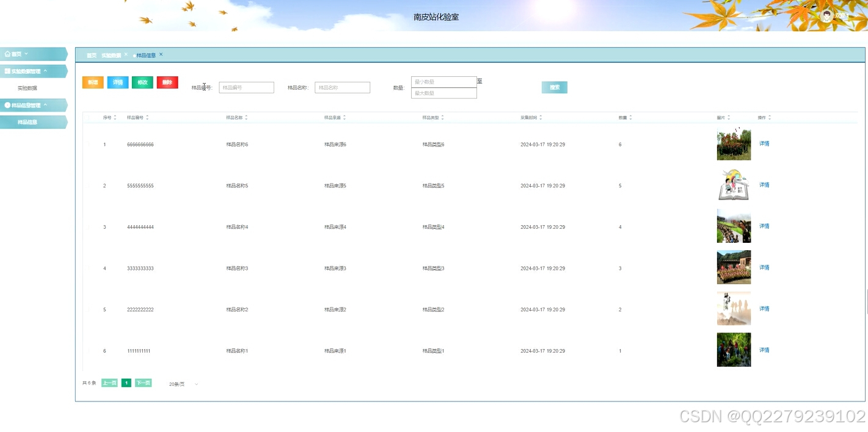The width and height of the screenshot is (868, 432).
Task: Click the sort arrows on 数量 column
Action: [x=630, y=117]
